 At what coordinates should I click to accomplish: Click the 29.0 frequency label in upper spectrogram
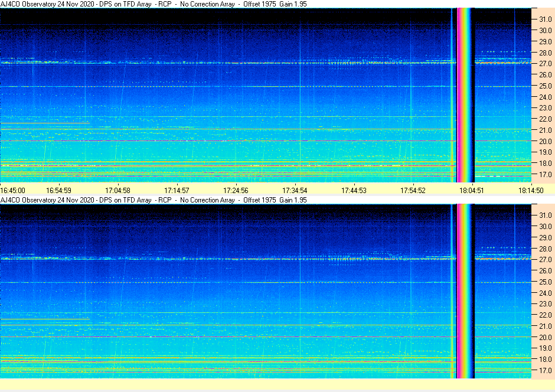[546, 42]
